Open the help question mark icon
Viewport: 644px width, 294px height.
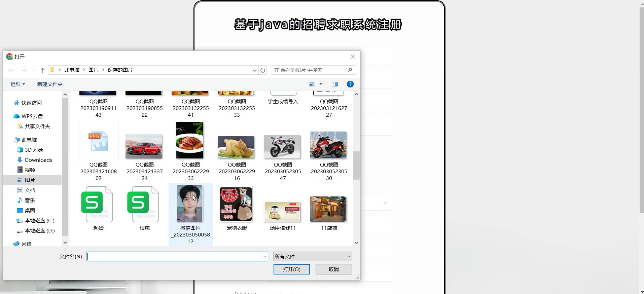350,84
